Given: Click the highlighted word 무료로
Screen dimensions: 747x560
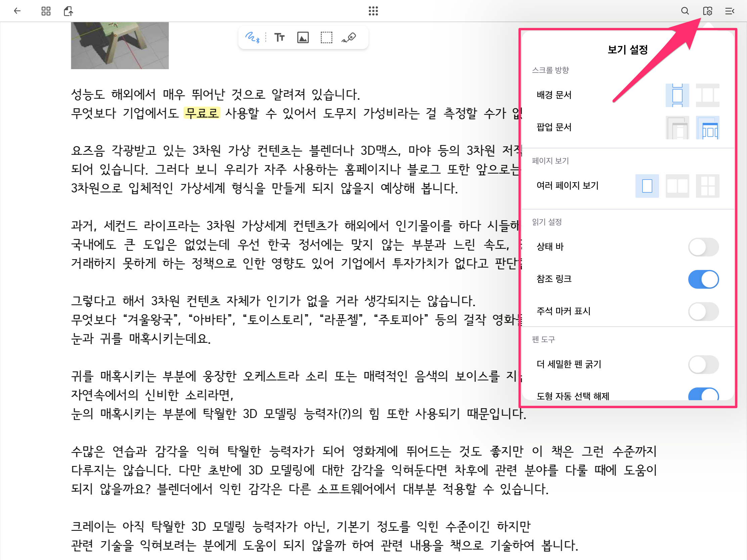Looking at the screenshot, I should [202, 113].
